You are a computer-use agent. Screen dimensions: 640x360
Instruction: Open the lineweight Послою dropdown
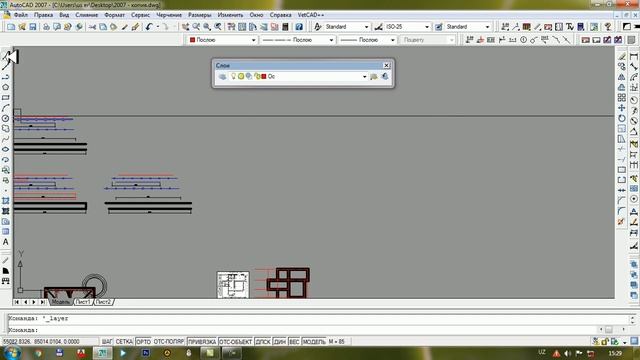coord(392,40)
